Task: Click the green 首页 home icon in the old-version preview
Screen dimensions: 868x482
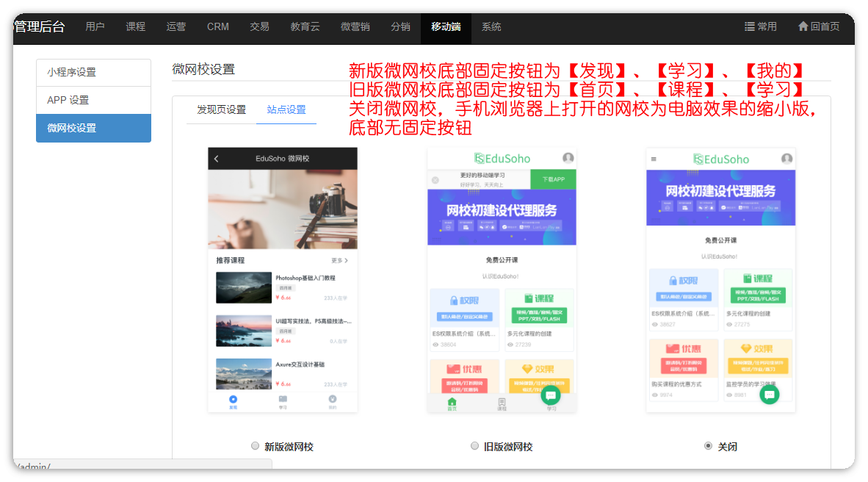Action: tap(452, 402)
